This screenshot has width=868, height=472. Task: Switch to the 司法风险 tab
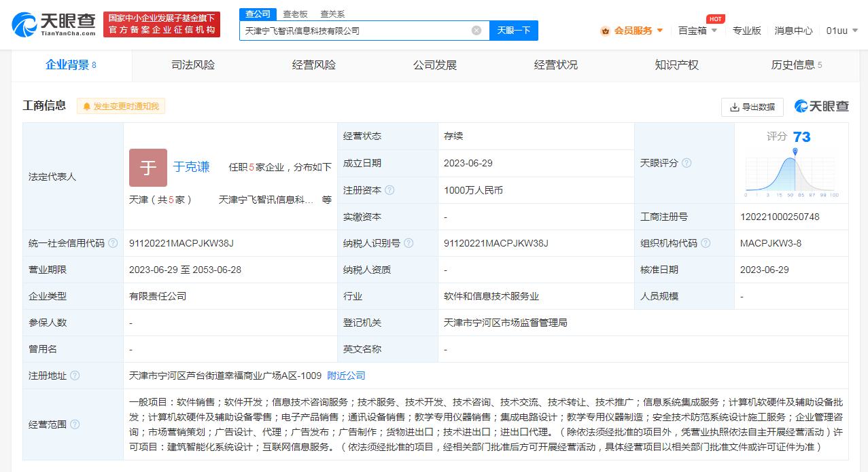193,65
